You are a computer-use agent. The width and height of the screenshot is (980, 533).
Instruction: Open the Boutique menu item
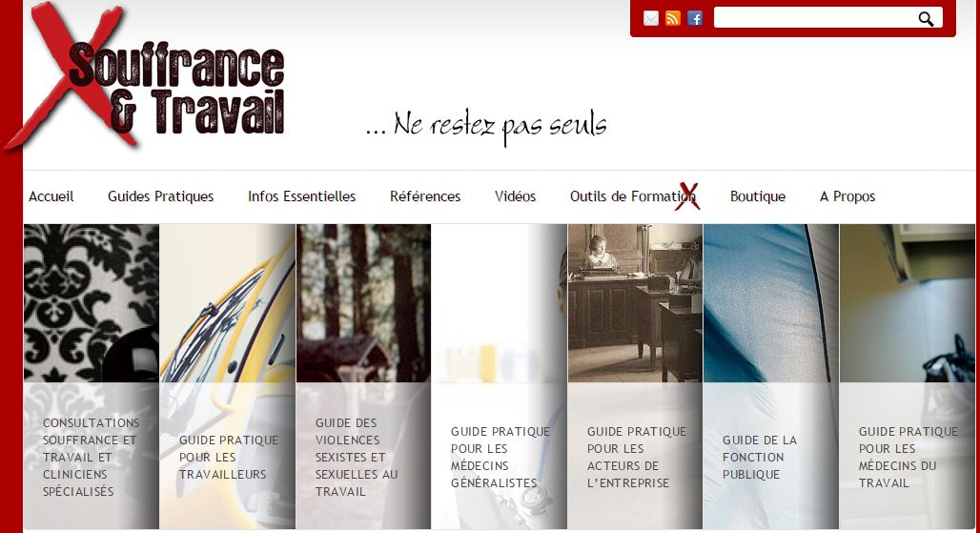point(758,196)
